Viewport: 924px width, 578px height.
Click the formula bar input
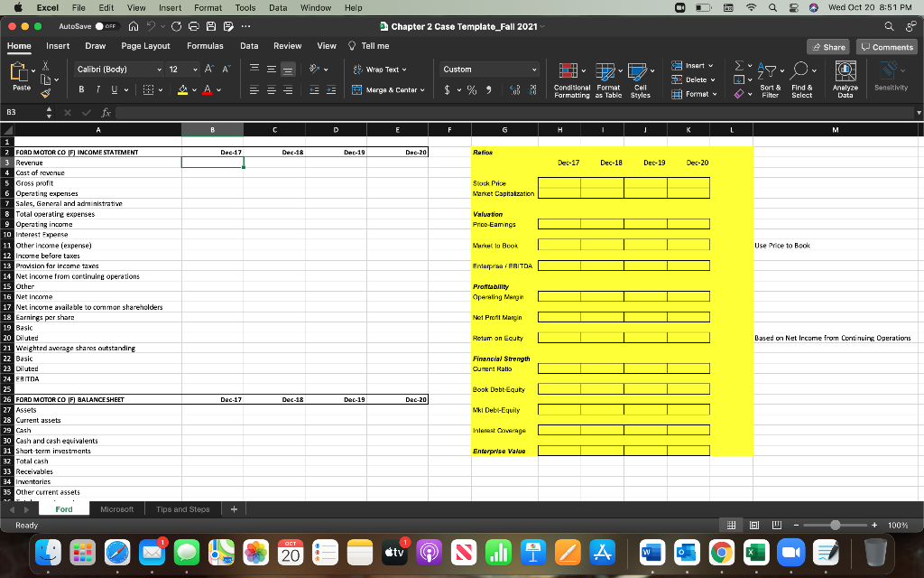pyautogui.click(x=513, y=112)
